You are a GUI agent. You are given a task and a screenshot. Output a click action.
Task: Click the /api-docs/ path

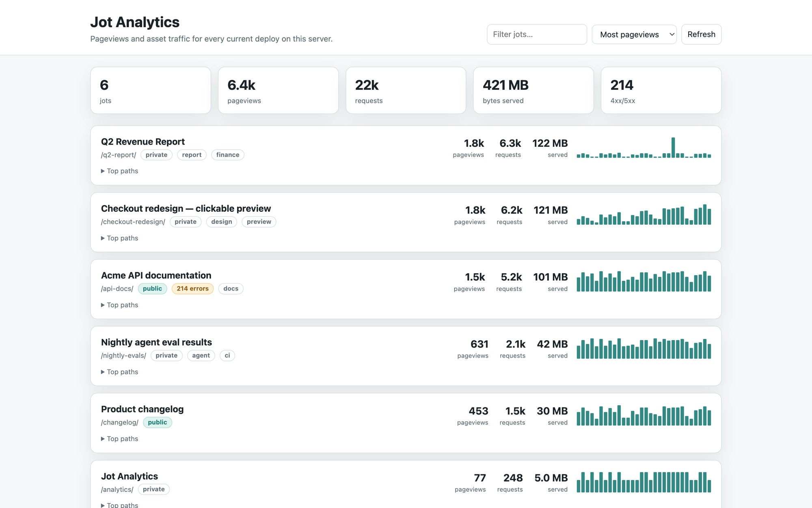[x=117, y=289]
